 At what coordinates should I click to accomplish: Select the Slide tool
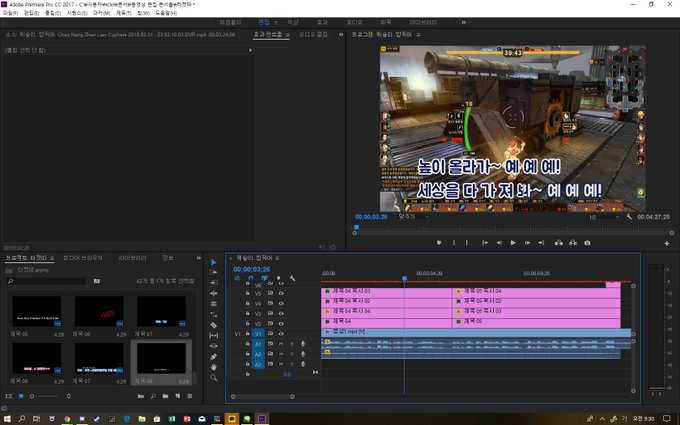tap(213, 346)
